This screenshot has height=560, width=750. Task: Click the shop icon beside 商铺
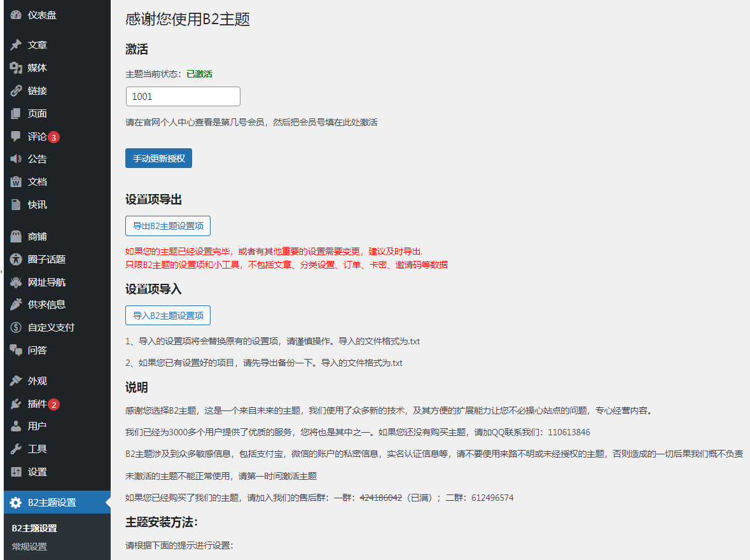click(x=16, y=237)
